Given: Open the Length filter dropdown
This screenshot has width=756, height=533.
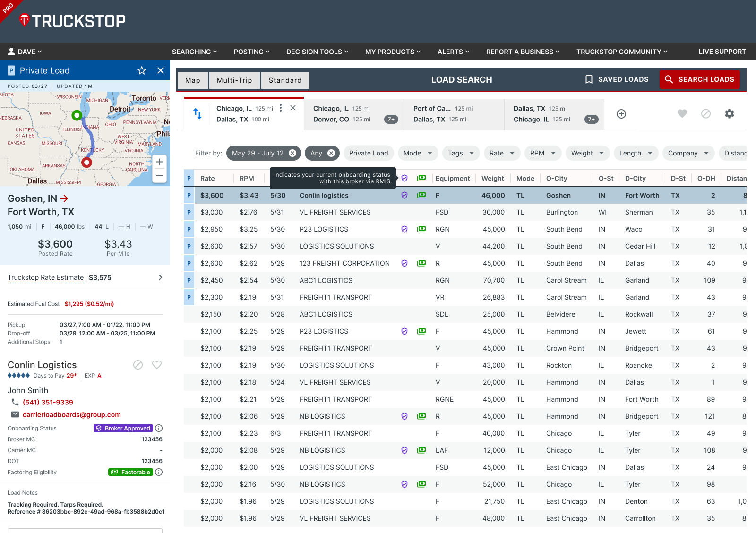Looking at the screenshot, I should pos(636,153).
